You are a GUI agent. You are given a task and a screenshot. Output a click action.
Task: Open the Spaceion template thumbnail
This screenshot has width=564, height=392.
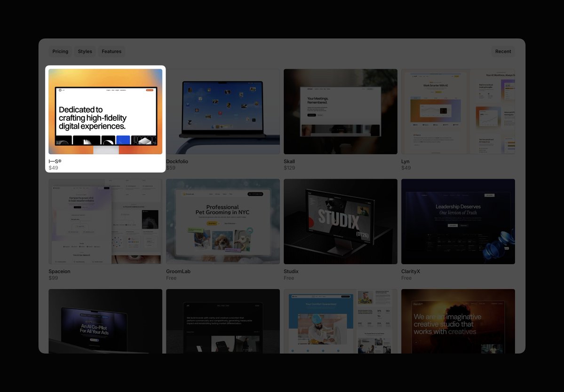(x=105, y=221)
